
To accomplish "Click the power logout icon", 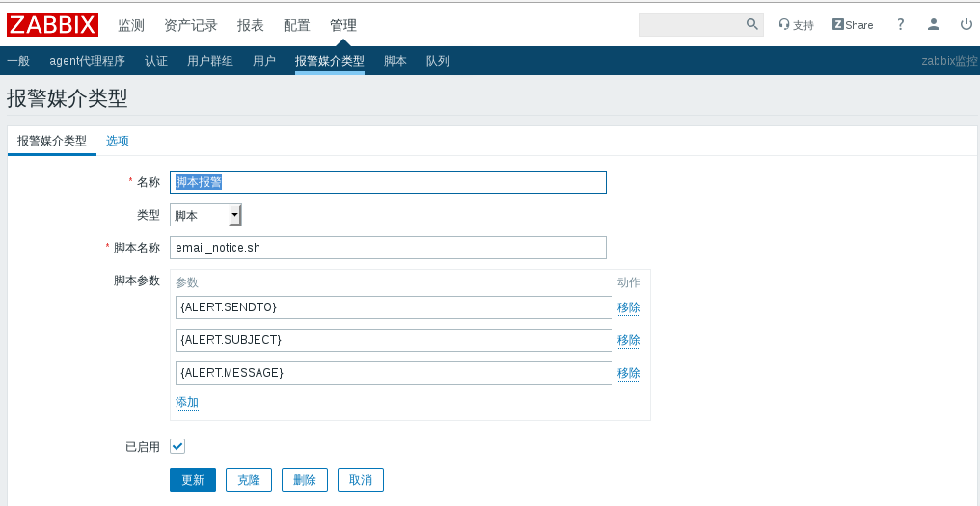I will click(966, 24).
